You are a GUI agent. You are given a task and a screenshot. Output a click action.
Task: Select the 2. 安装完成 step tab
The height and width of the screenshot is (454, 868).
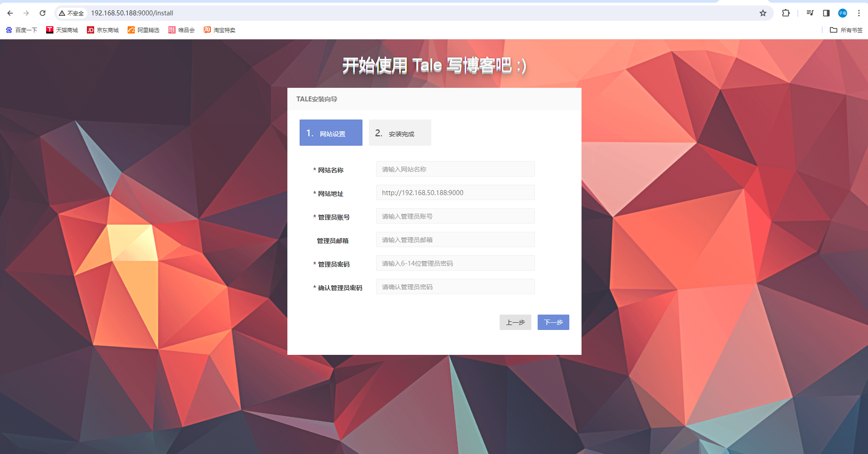(x=400, y=133)
